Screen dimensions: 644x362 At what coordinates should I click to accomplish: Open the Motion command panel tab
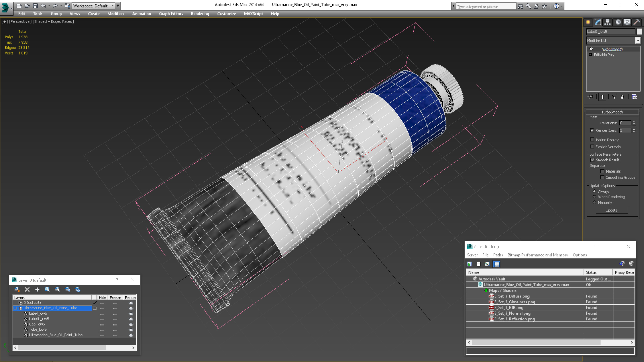617,22
